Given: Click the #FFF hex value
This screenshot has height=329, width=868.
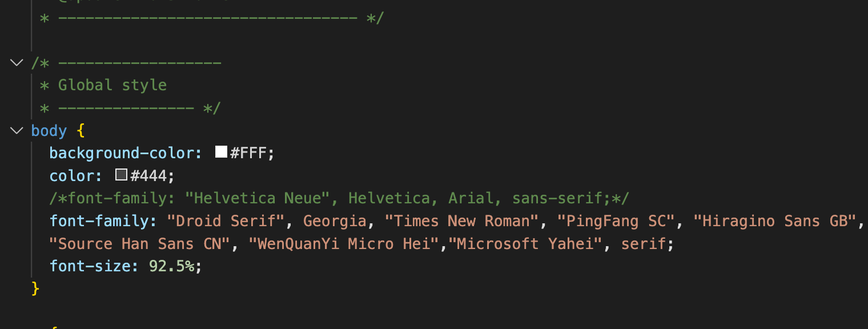Looking at the screenshot, I should click(x=249, y=153).
